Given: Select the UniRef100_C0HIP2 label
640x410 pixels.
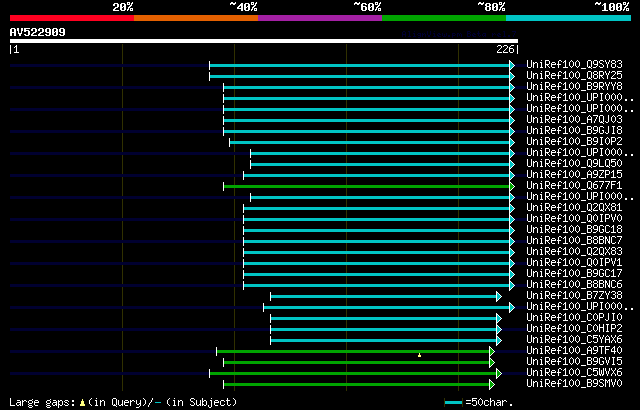Looking at the screenshot, I should pos(574,329).
